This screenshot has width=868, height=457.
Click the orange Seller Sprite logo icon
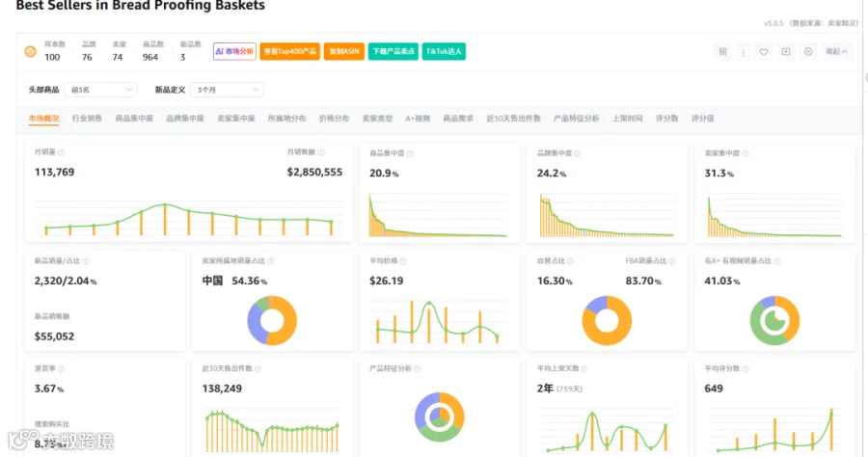(31, 51)
